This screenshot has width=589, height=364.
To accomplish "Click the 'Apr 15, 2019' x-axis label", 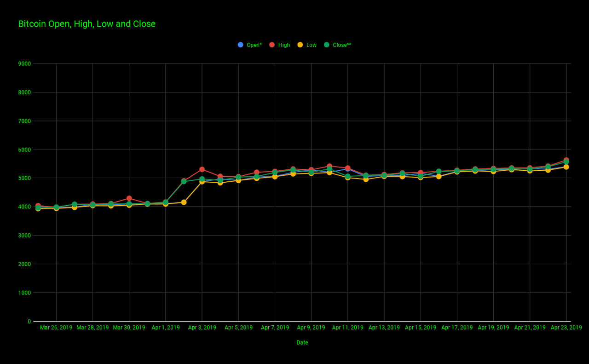I will coord(421,328).
